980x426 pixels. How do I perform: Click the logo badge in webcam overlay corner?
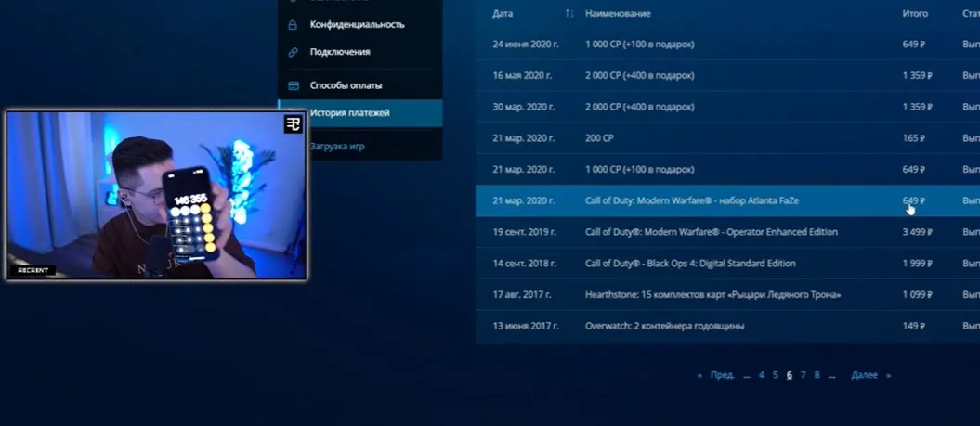[x=294, y=124]
